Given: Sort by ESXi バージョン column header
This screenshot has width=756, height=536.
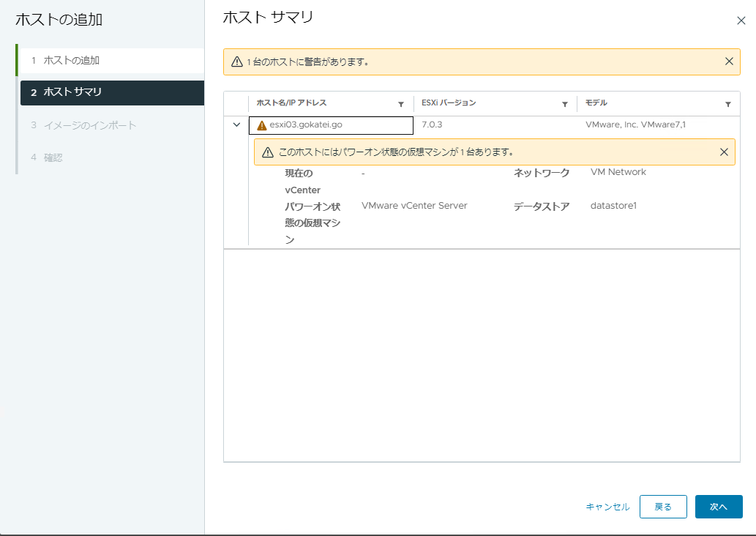Looking at the screenshot, I should [449, 103].
